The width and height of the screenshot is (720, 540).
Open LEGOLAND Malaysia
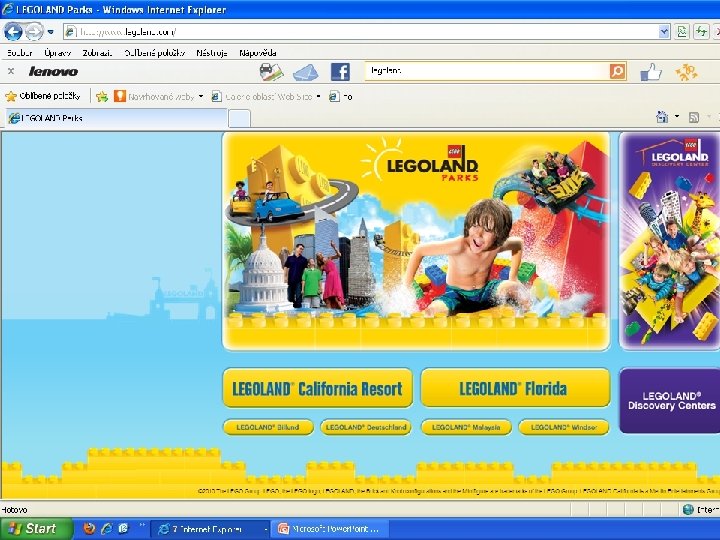[x=466, y=427]
